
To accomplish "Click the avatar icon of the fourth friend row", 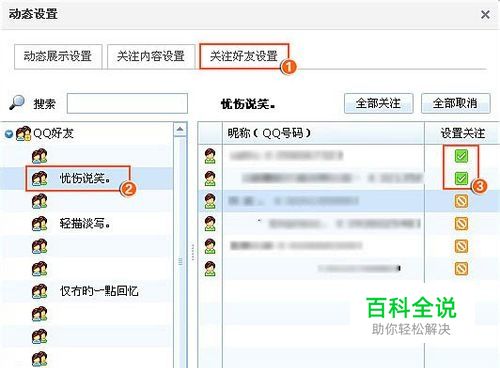I will click(x=210, y=224).
